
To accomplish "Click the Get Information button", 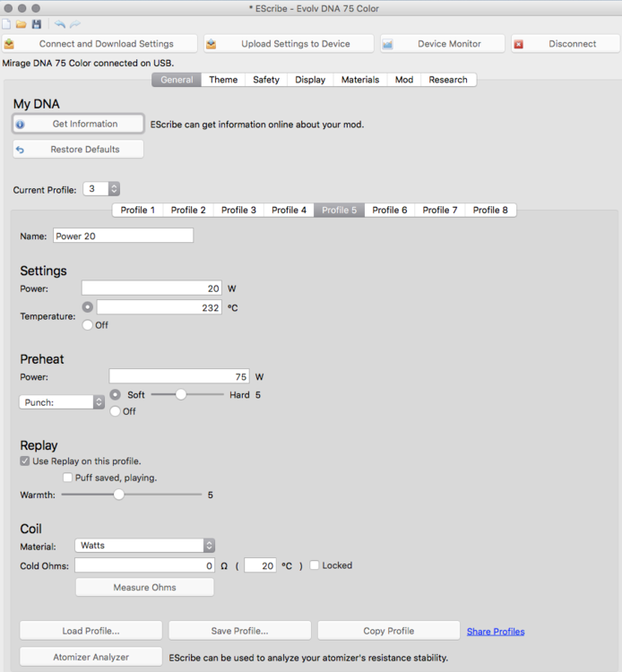I will coord(79,124).
